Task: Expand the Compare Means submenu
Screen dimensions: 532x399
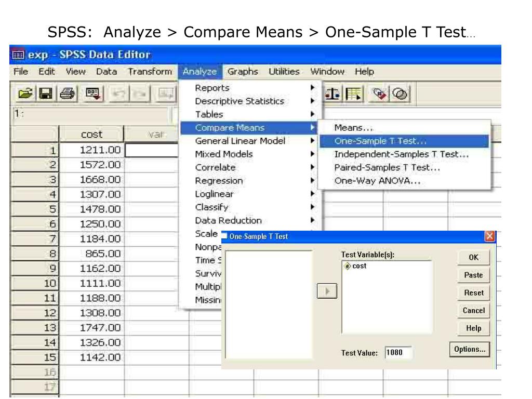Action: pyautogui.click(x=249, y=128)
